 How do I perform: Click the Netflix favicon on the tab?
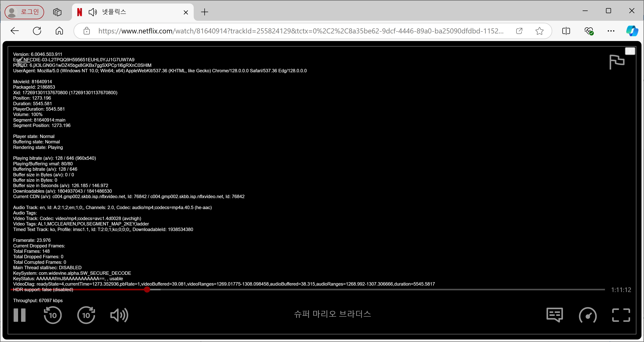click(x=79, y=12)
